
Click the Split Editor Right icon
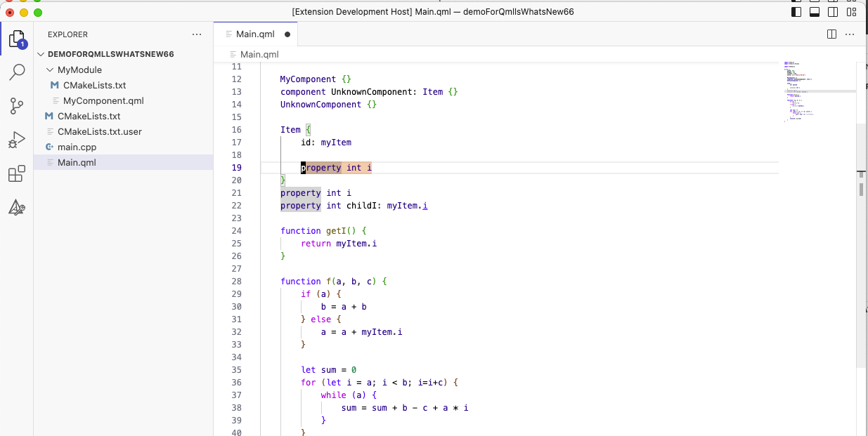pyautogui.click(x=831, y=34)
